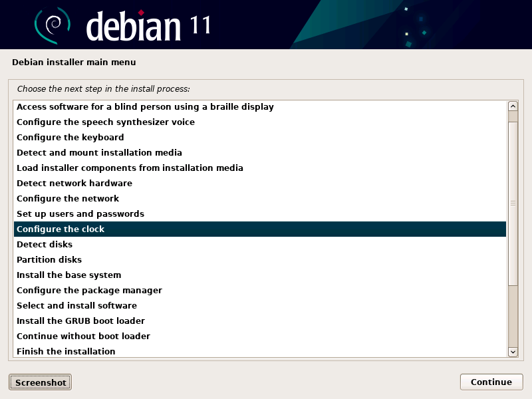Select 'Configure the keyboard' step

(x=260, y=137)
